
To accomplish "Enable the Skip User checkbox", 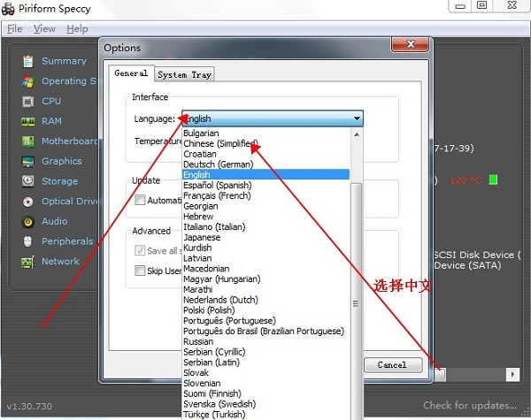I will pyautogui.click(x=140, y=271).
